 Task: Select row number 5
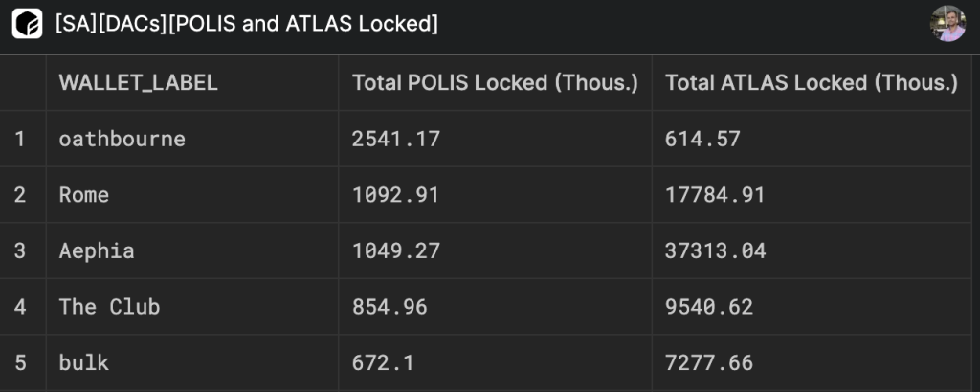click(19, 363)
